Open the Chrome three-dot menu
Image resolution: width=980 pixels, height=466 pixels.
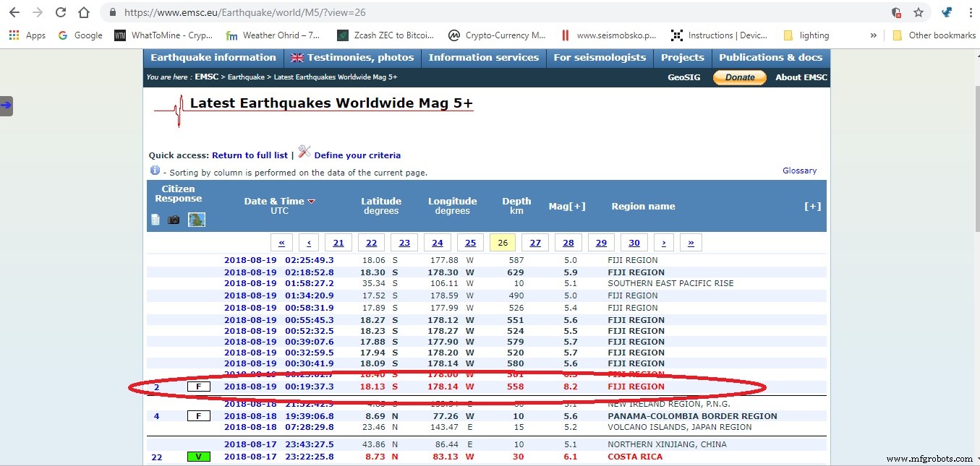tap(970, 12)
